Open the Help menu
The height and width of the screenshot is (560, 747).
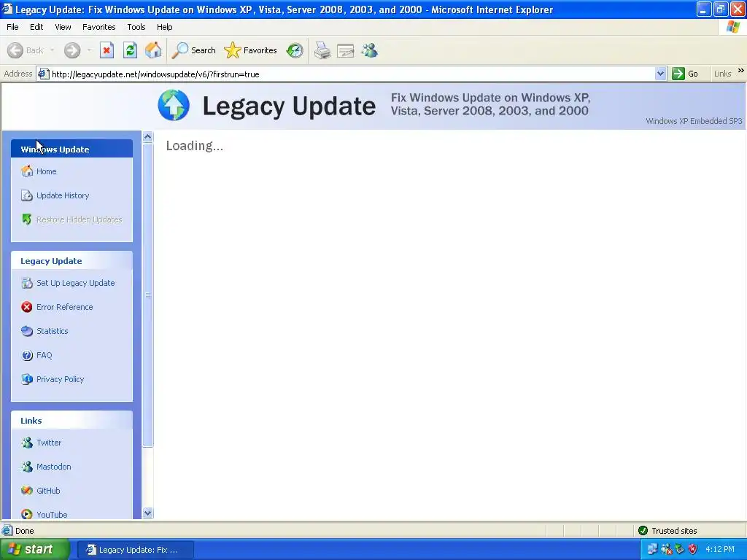[x=164, y=27]
